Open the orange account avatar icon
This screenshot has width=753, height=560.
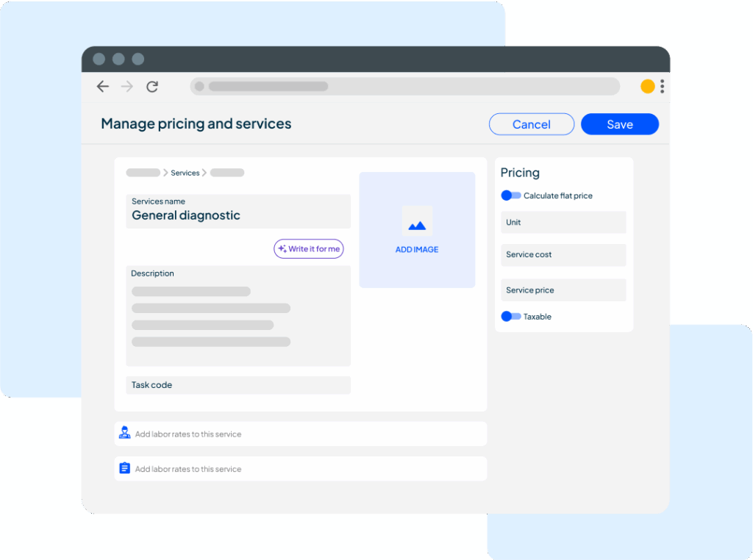[647, 86]
